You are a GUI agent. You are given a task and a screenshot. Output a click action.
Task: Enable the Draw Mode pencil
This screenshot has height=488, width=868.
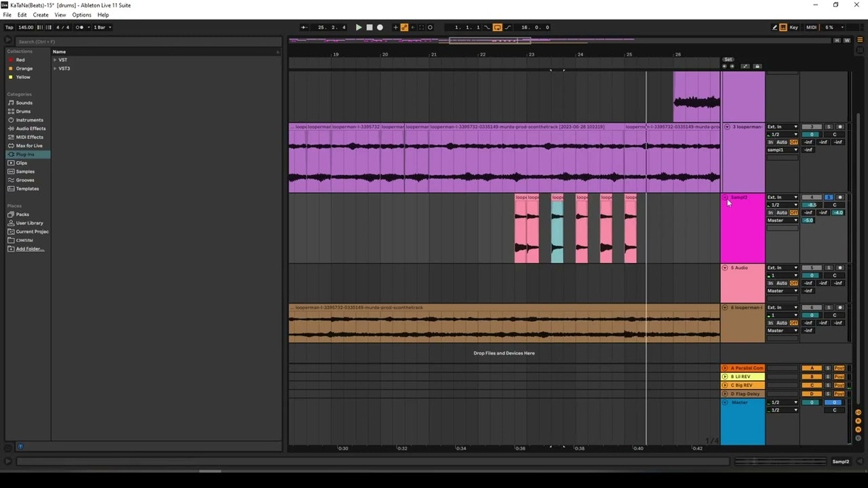point(775,27)
